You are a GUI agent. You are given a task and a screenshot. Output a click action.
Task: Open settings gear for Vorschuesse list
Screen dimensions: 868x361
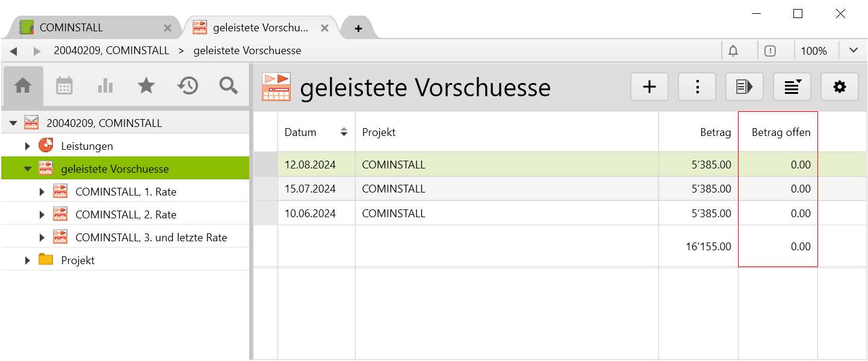[839, 87]
